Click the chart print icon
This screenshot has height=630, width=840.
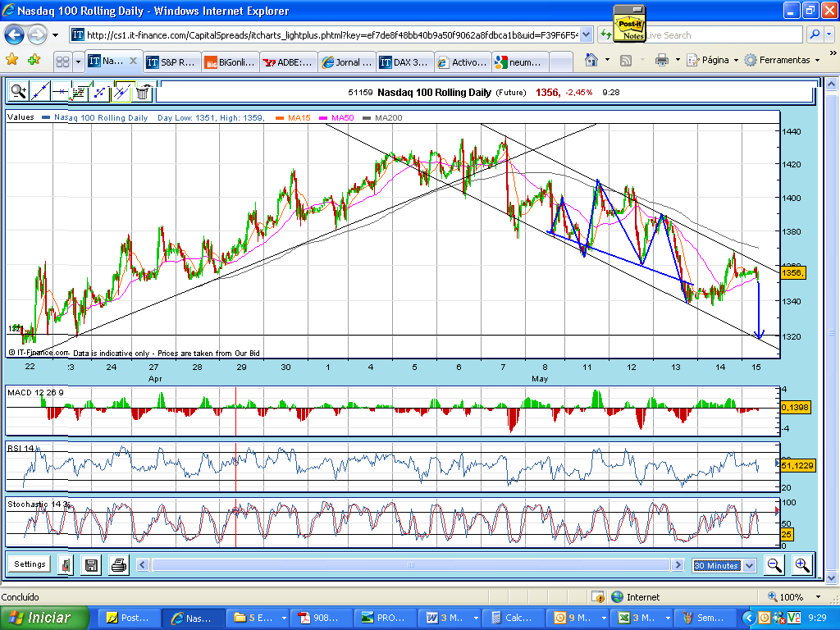[x=118, y=565]
